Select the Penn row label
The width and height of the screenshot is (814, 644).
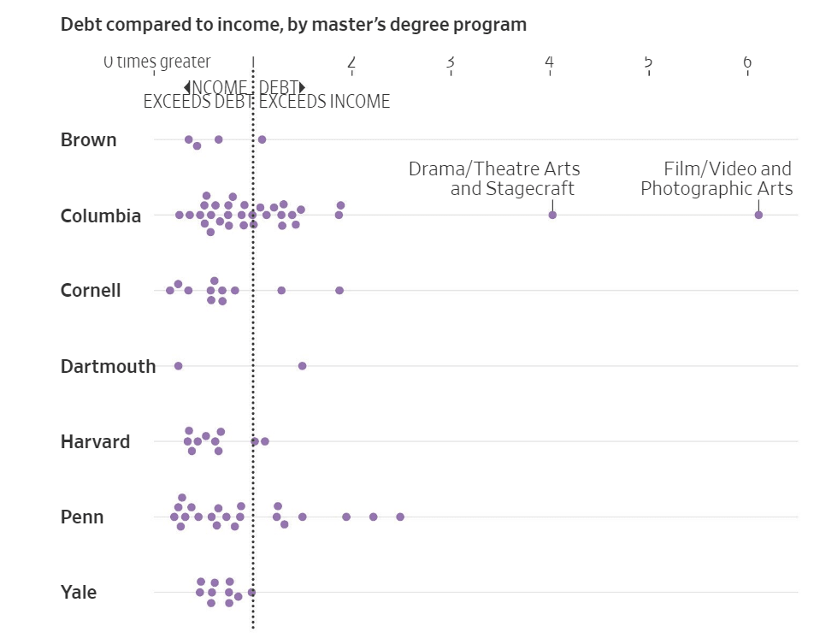tap(82, 517)
